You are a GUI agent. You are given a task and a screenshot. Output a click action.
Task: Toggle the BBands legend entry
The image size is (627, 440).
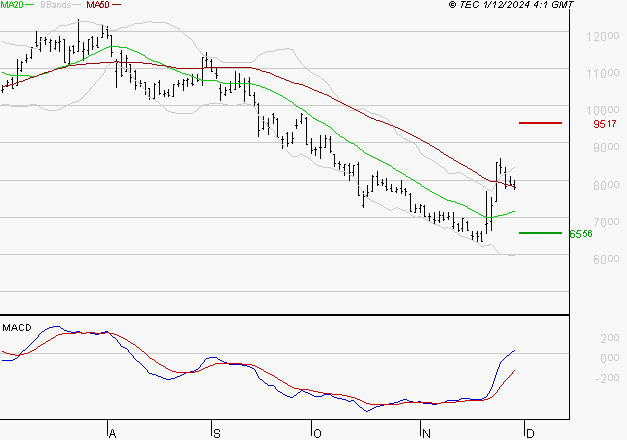[x=55, y=6]
